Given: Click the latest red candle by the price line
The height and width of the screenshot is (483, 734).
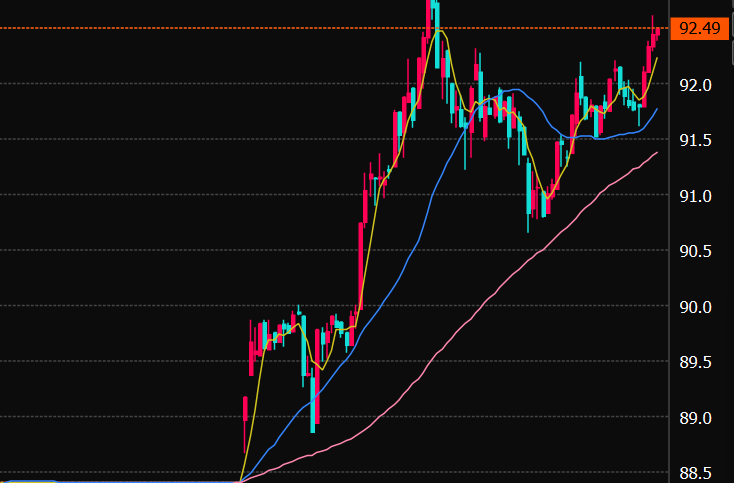Looking at the screenshot, I should [x=656, y=34].
